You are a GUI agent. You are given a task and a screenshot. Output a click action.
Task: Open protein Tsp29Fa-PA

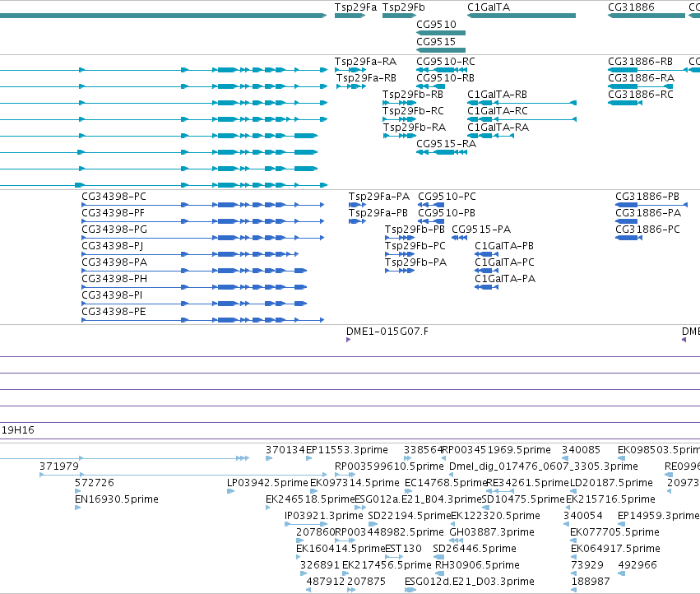point(379,197)
